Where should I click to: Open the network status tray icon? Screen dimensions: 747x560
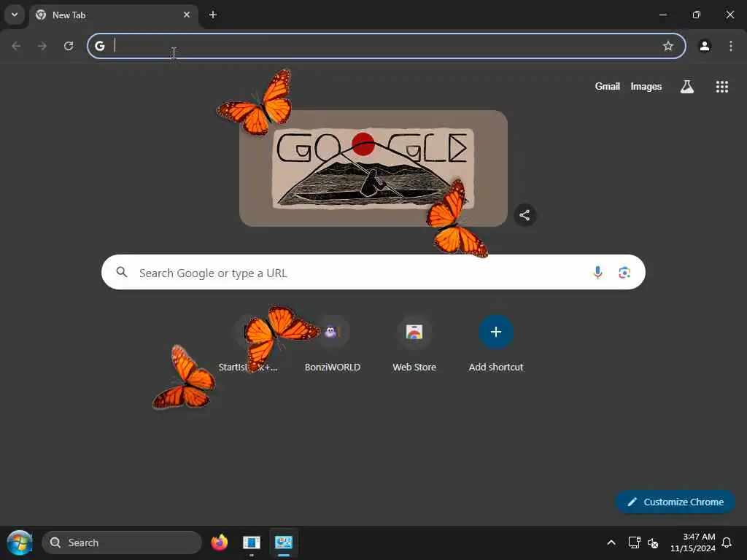click(x=634, y=542)
